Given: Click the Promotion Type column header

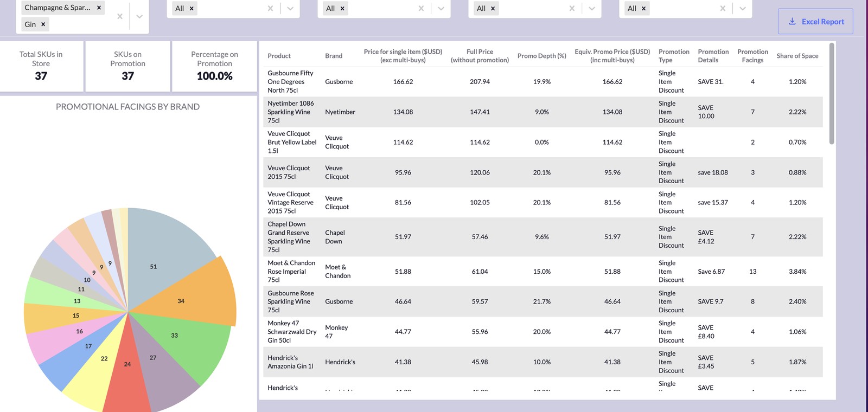Looking at the screenshot, I should point(674,56).
